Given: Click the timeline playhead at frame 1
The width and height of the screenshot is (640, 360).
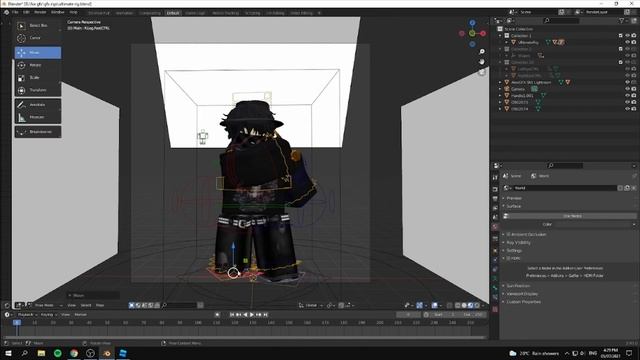Looking at the screenshot, I should click(17, 322).
